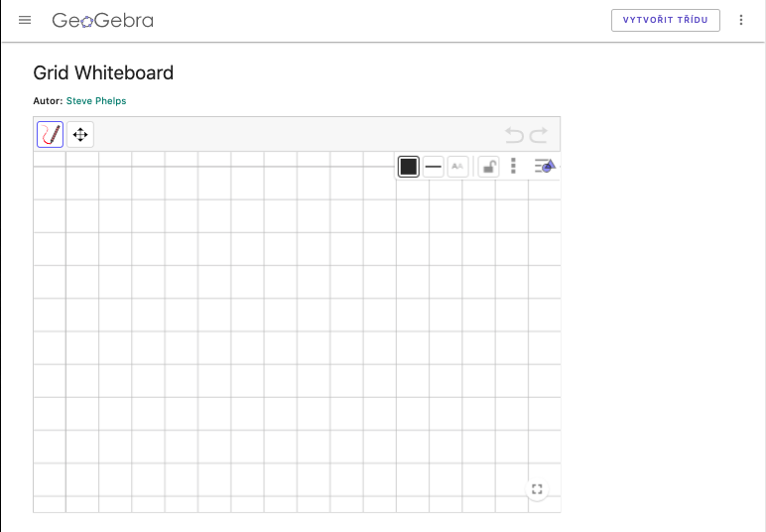Click the Vytvořit třídu button
Viewport: 766px width, 532px height.
tap(666, 20)
